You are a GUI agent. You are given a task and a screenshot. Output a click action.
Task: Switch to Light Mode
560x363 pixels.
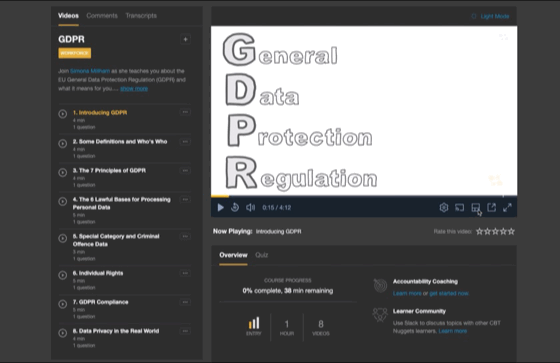click(490, 16)
